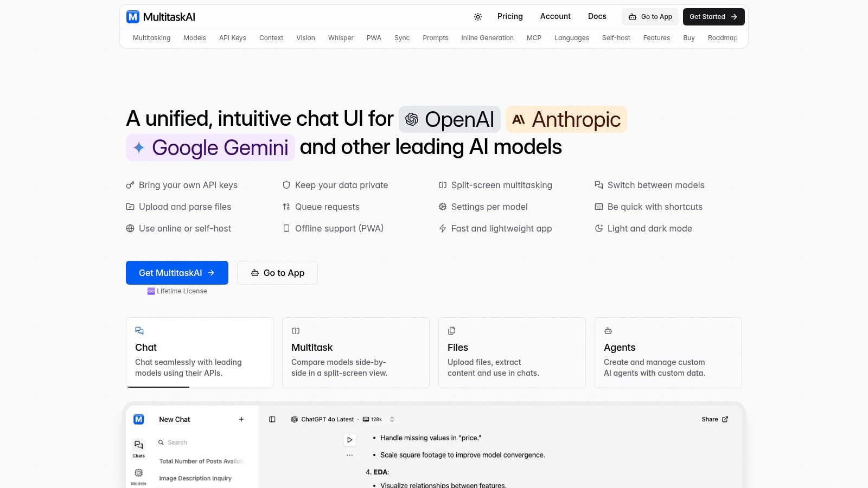The image size is (868, 488).
Task: Open Total Number of Posts chat
Action: (x=201, y=461)
